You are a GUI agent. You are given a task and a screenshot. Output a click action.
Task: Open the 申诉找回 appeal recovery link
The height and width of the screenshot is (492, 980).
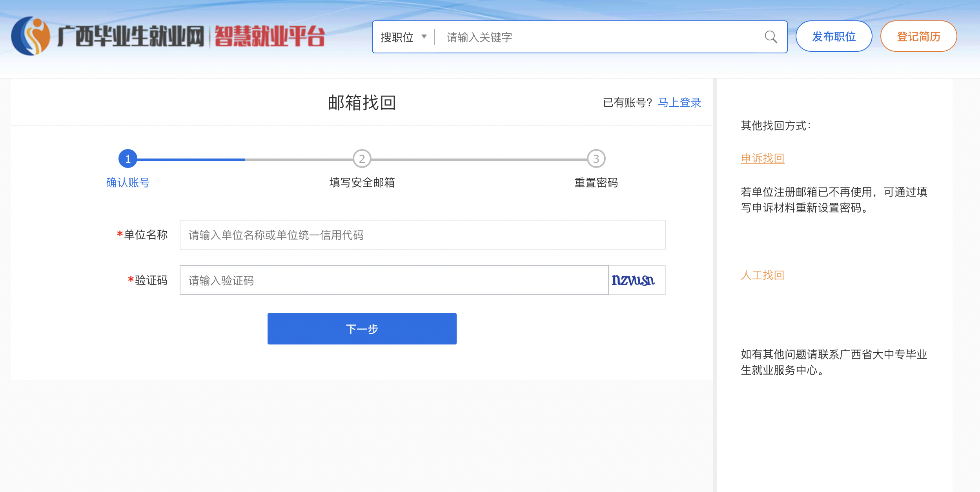tap(762, 158)
